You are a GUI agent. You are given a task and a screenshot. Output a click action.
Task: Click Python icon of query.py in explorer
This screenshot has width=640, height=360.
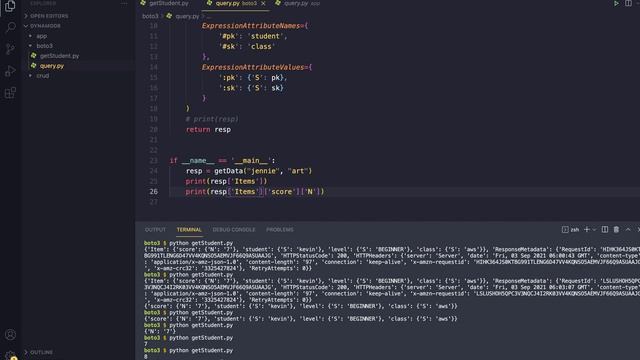coord(34,66)
